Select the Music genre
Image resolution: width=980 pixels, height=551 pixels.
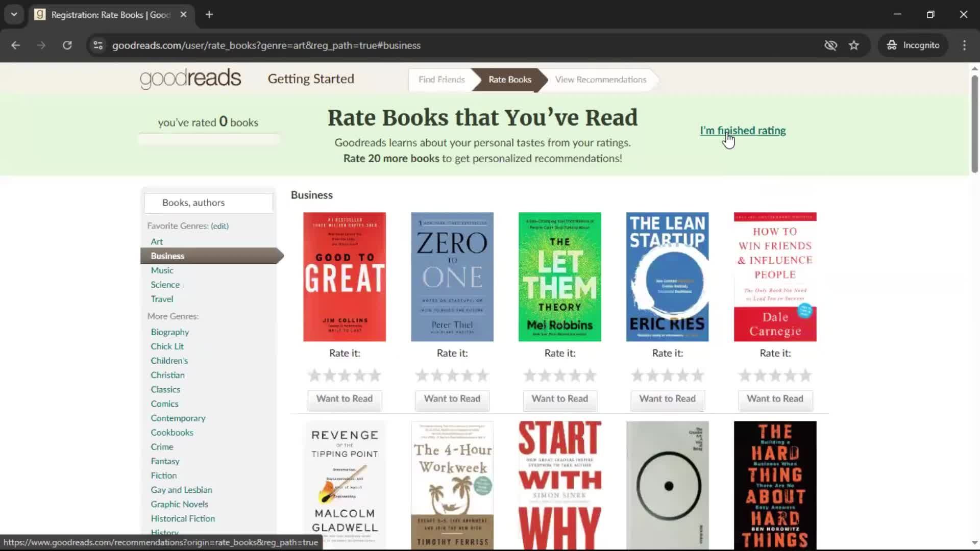coord(162,270)
